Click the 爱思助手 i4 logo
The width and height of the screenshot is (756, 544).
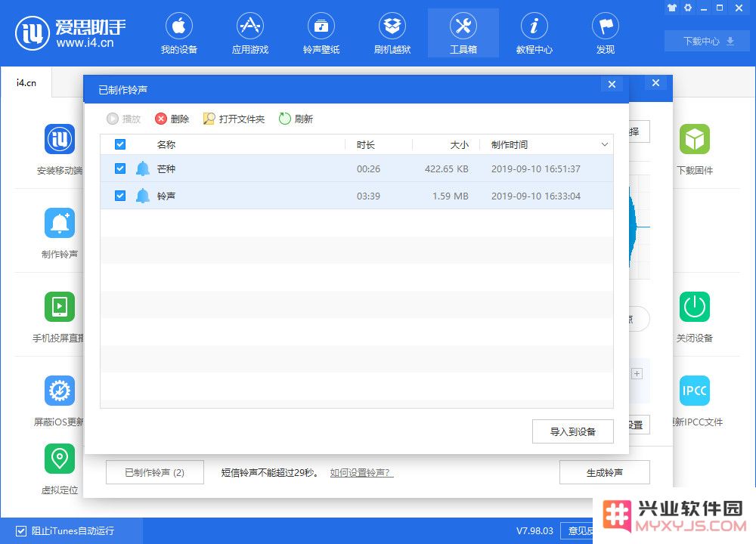click(71, 33)
